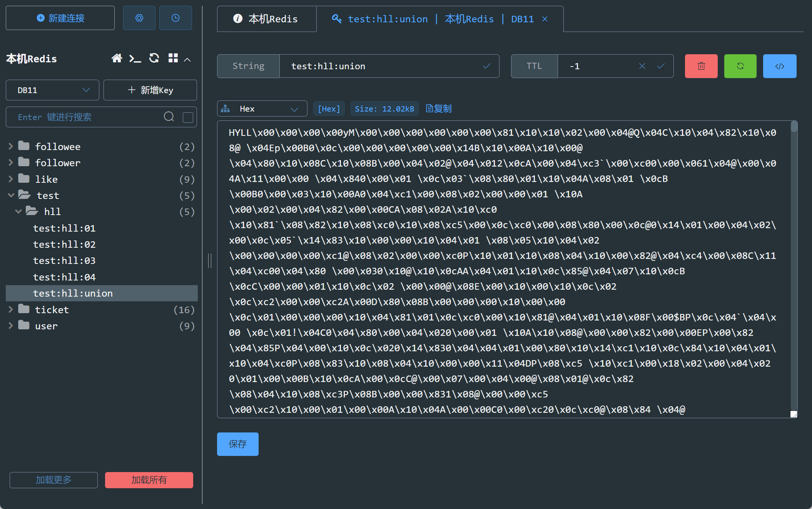Viewport: 812px width, 509px height.
Task: Click the search magnifier icon
Action: tap(169, 117)
